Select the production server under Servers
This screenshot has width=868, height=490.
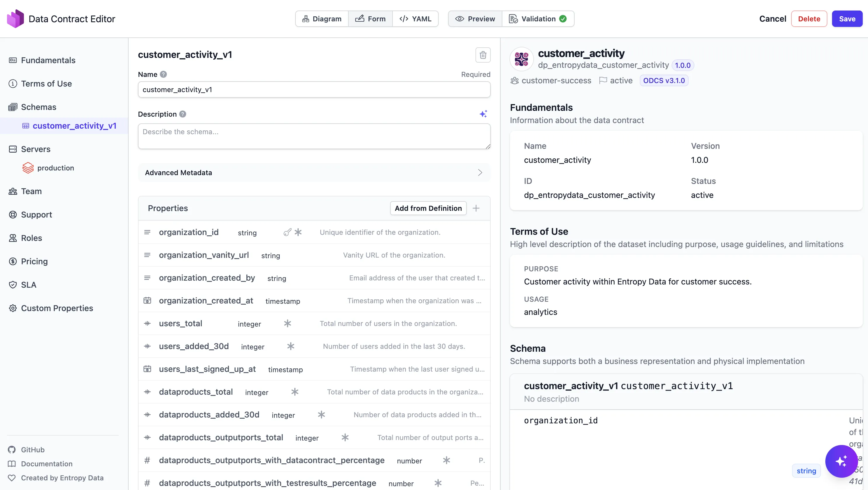pyautogui.click(x=56, y=168)
